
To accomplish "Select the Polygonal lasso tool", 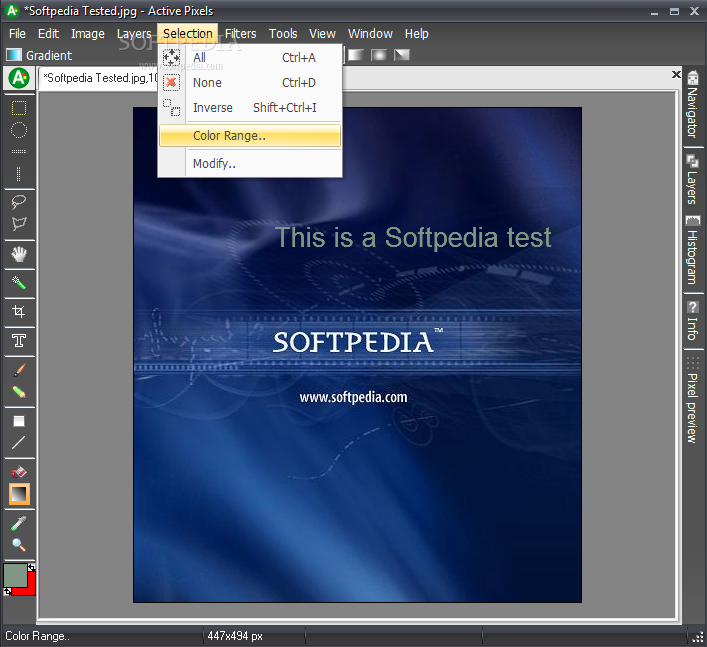I will [x=18, y=224].
